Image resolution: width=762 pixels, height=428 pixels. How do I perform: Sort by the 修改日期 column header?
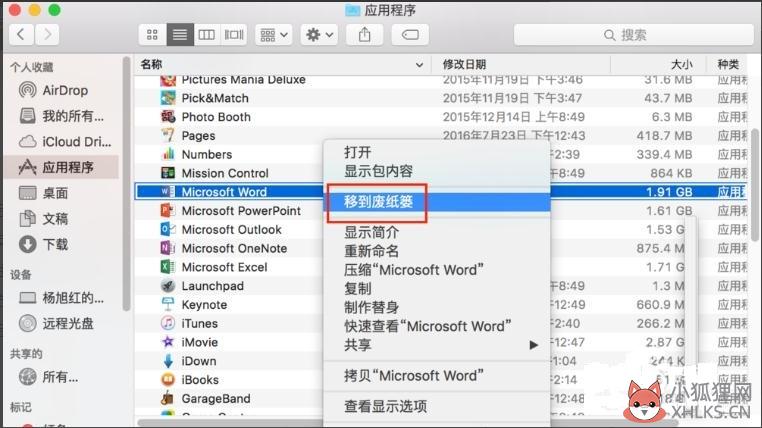pos(520,64)
